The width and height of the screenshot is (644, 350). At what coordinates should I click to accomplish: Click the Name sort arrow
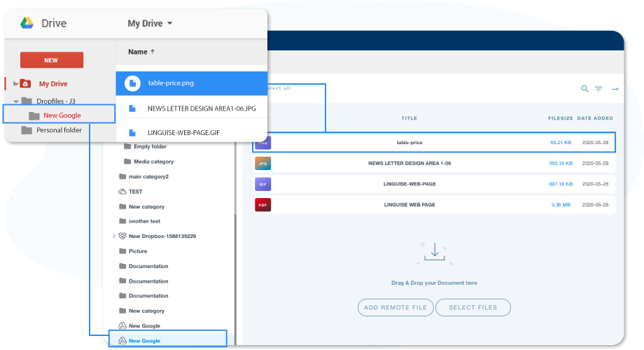point(153,52)
